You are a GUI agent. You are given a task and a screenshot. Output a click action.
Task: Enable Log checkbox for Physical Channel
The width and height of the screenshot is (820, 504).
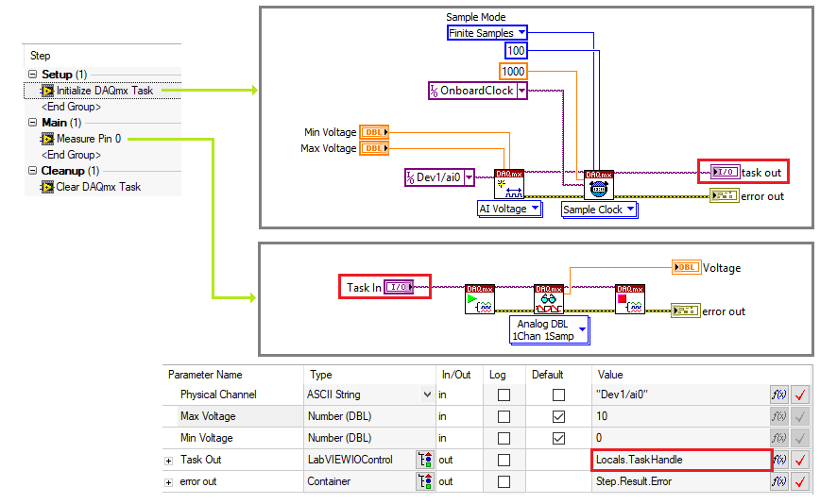(x=504, y=395)
